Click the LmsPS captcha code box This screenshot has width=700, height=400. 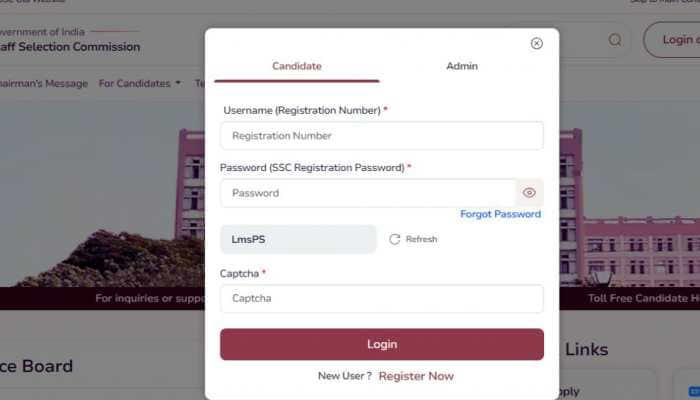pos(298,239)
